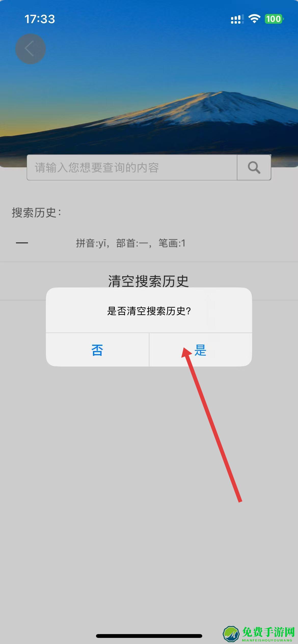Focus the 请输入您想要查询的内容 search field
Viewport: 298px width, 644px height.
tap(132, 167)
